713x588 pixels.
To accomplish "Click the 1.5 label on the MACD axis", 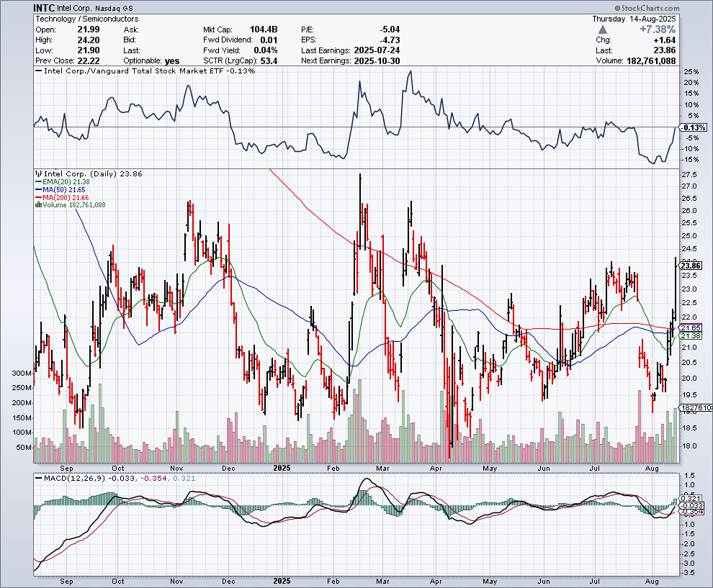I will [689, 476].
